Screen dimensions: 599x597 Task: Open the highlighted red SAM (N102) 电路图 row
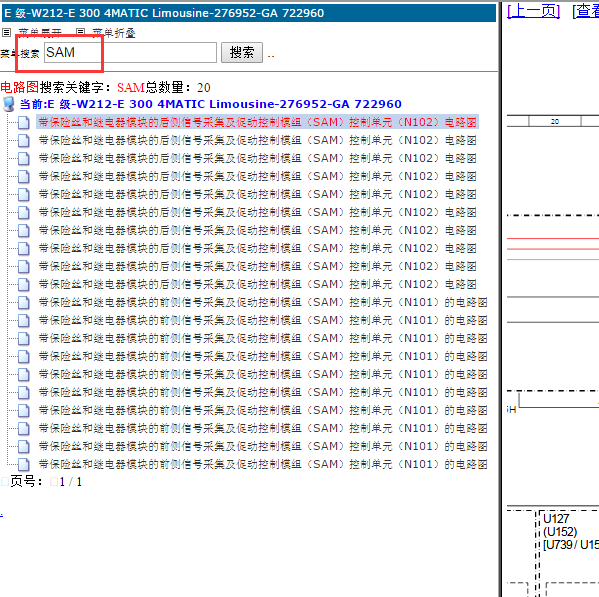click(257, 122)
